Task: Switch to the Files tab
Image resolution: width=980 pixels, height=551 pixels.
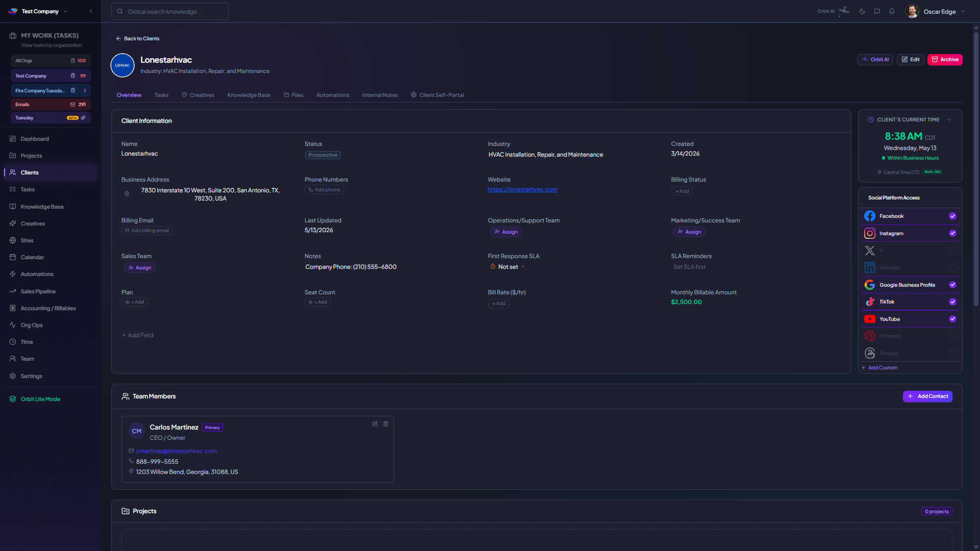Action: (x=293, y=95)
